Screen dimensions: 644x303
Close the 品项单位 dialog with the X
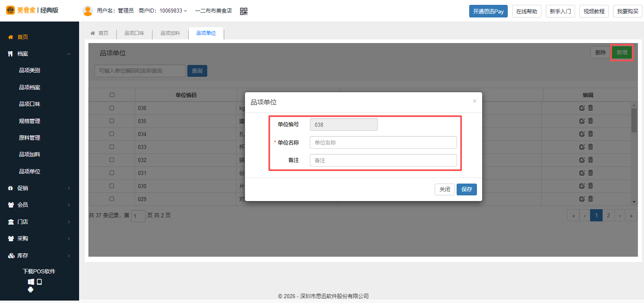[x=474, y=101]
